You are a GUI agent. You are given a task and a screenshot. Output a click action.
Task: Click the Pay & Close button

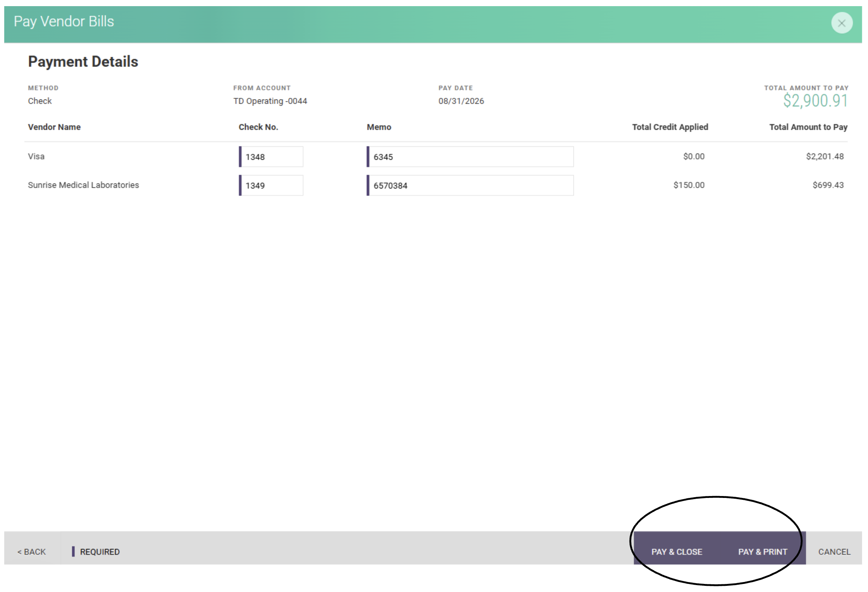click(677, 552)
